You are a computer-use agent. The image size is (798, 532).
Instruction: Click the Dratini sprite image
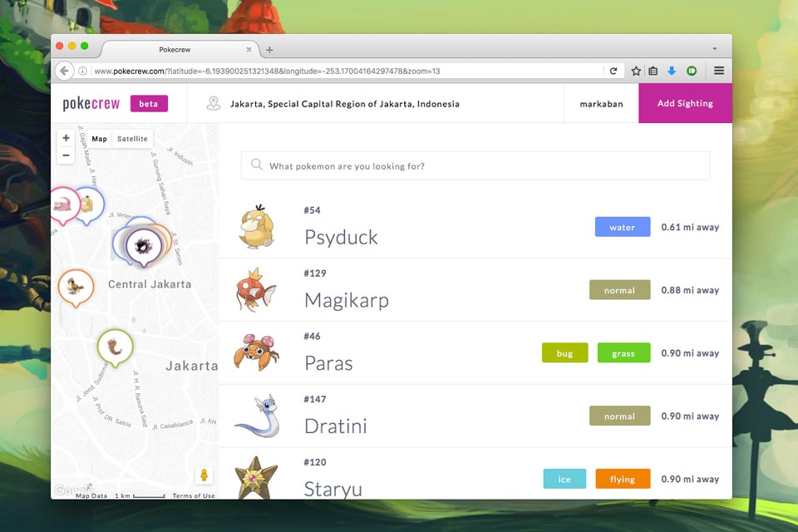coord(258,416)
